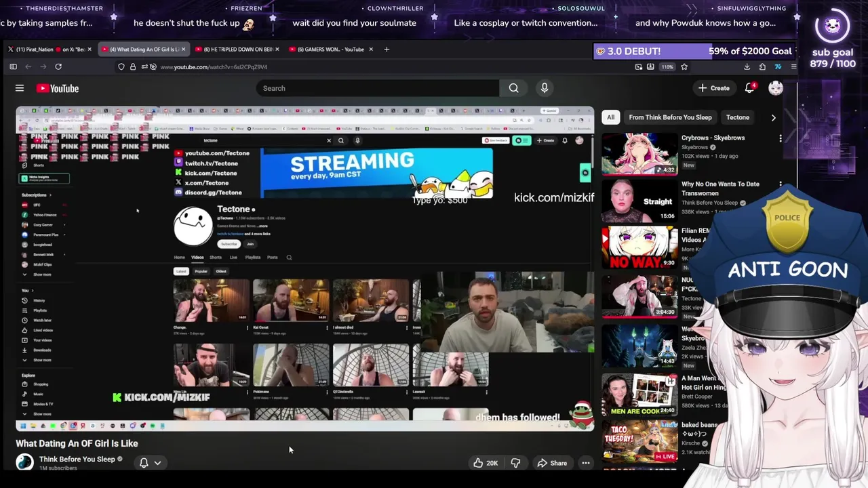Viewport: 868px width, 488px height.
Task: Switch to GAMERS WON YouTube tab
Action: pos(331,49)
